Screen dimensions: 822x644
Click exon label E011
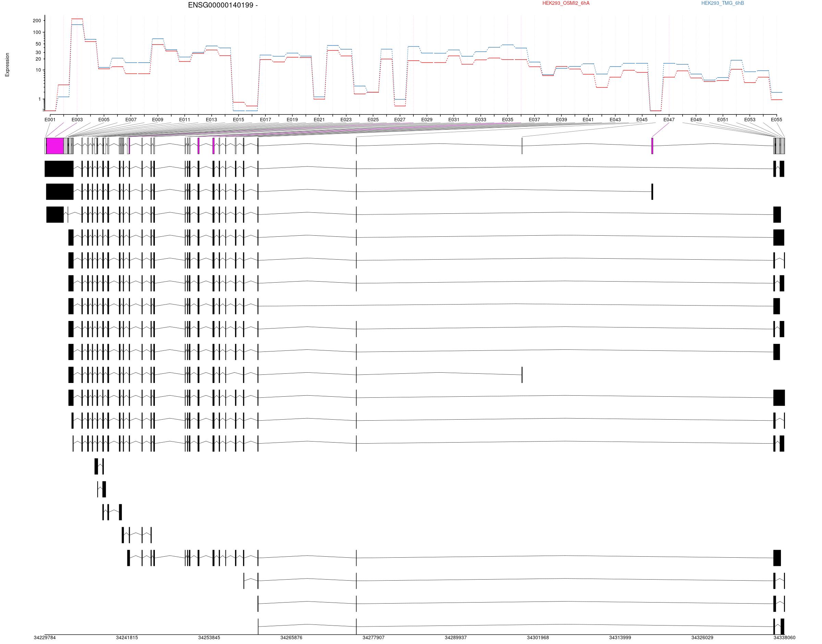tap(185, 120)
